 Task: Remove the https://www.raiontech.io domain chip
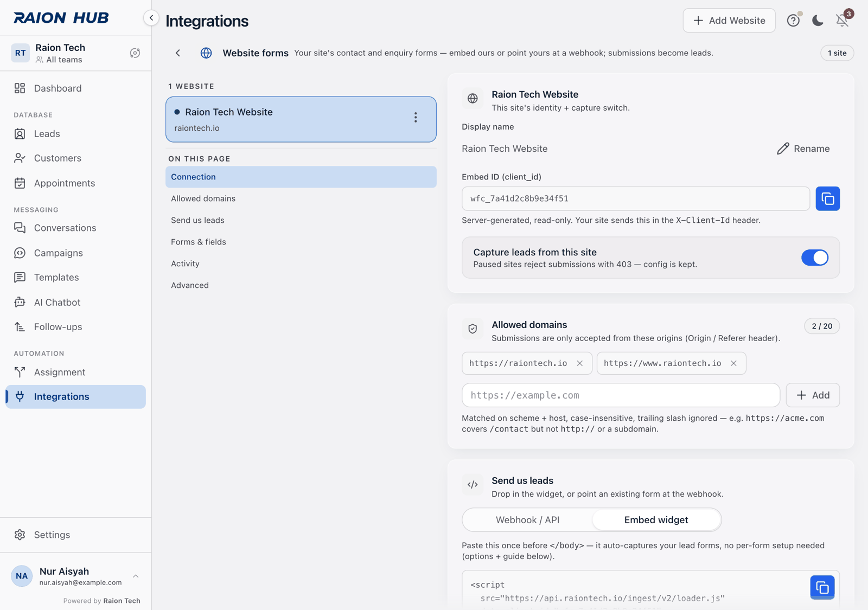point(733,363)
